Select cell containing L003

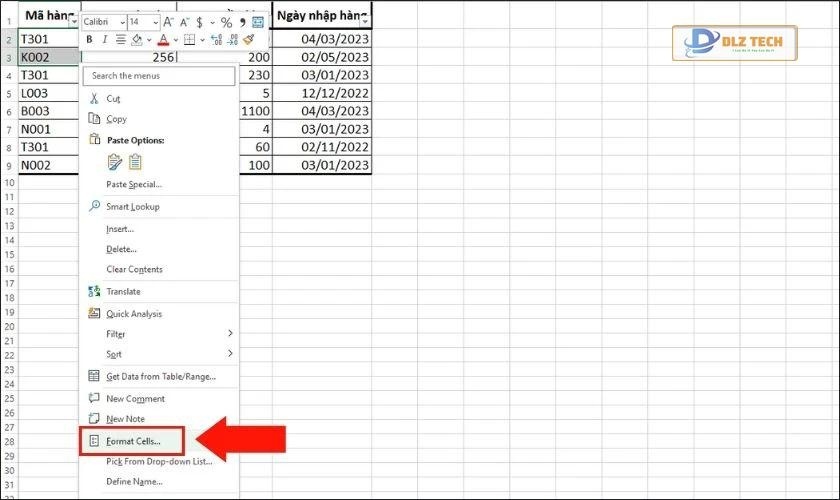(x=49, y=93)
